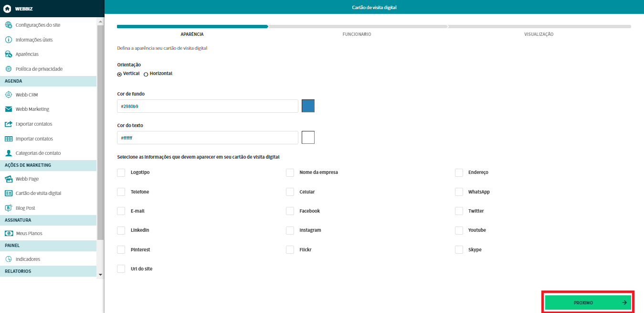Check the WhatsApp checkbox
Viewport: 644px width, 313px height.
(459, 192)
